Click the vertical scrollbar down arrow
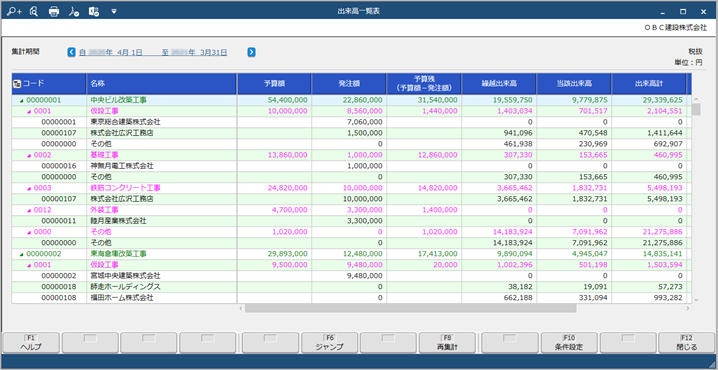718x370 pixels. point(696,300)
